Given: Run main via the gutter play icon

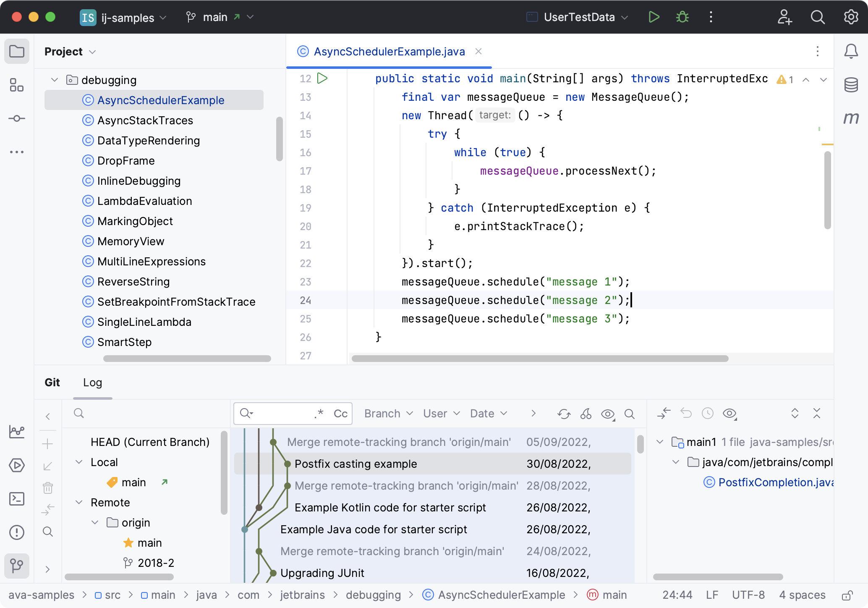Looking at the screenshot, I should [322, 78].
